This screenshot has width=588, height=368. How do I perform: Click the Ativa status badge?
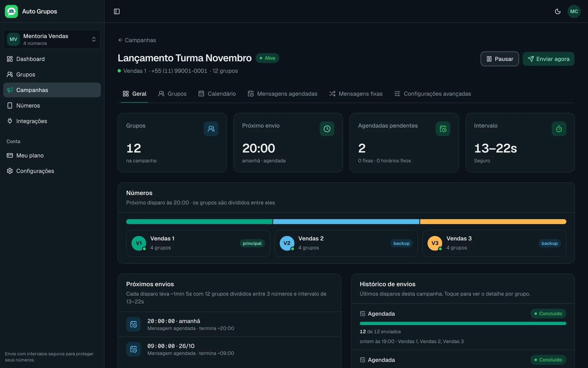click(x=267, y=58)
